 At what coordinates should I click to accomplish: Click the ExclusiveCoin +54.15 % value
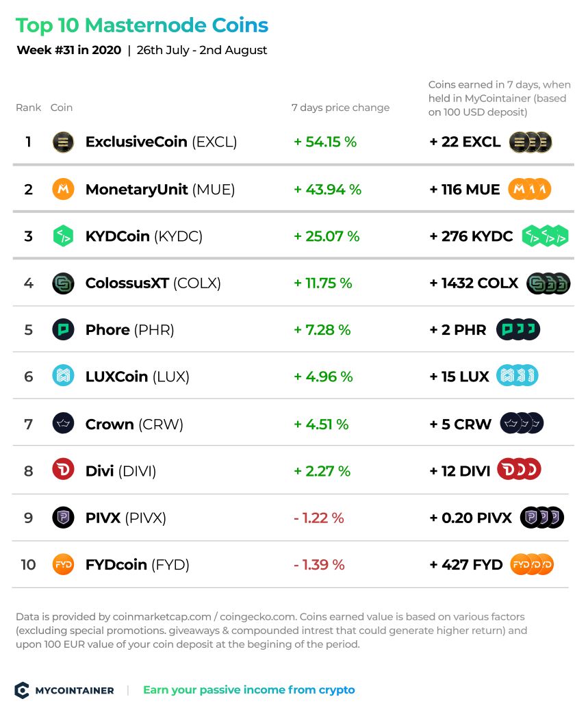tap(325, 142)
